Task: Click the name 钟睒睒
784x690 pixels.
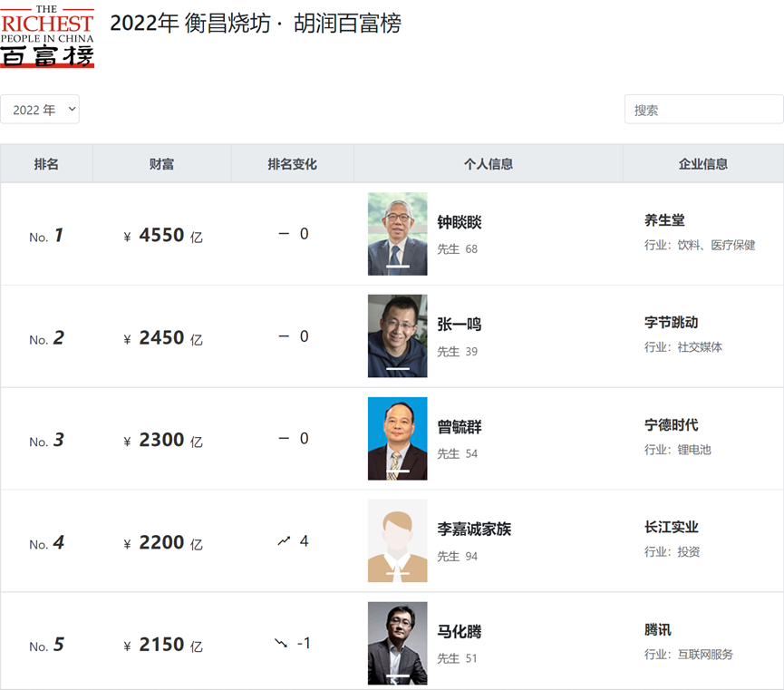Action: click(460, 223)
